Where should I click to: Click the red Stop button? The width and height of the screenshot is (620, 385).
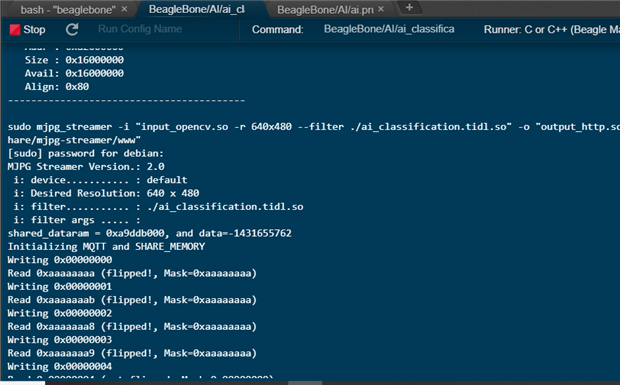[x=27, y=30]
